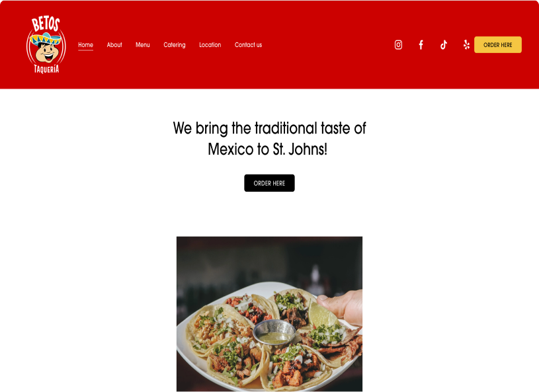Click the TAQUERÍA text below the mascot
Image resolution: width=539 pixels, height=392 pixels.
click(46, 69)
